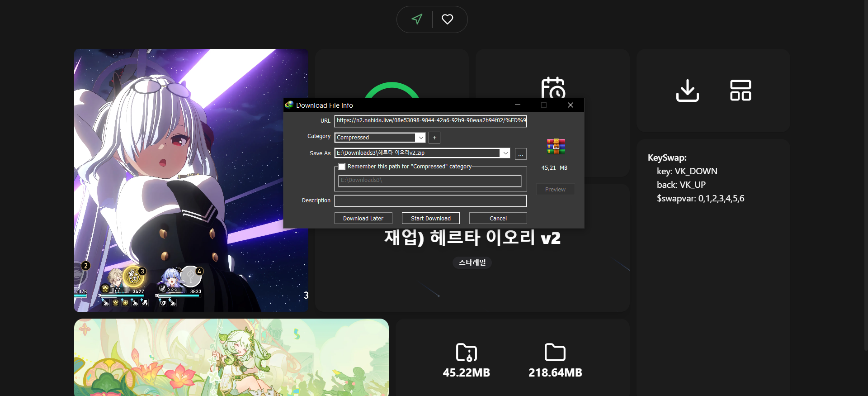The height and width of the screenshot is (396, 868).
Task: Click the Save As path text box
Action: coord(417,153)
